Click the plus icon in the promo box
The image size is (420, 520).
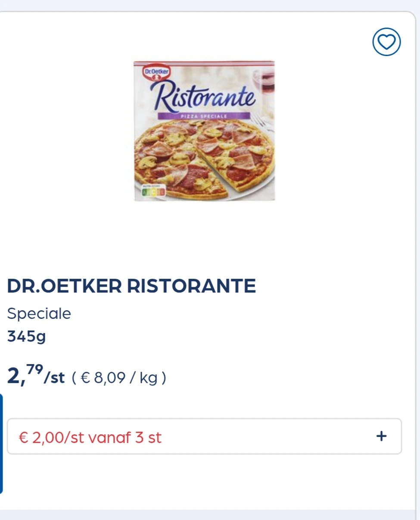point(381,436)
